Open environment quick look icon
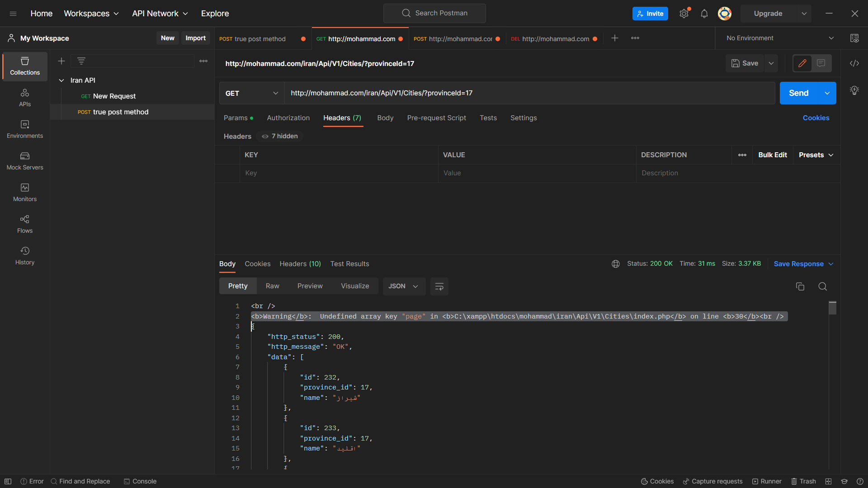The width and height of the screenshot is (868, 488). (854, 38)
